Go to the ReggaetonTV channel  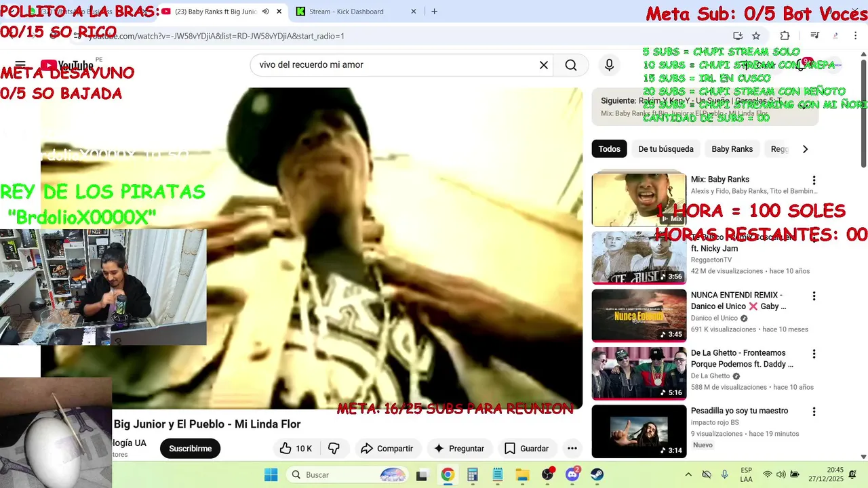click(711, 260)
